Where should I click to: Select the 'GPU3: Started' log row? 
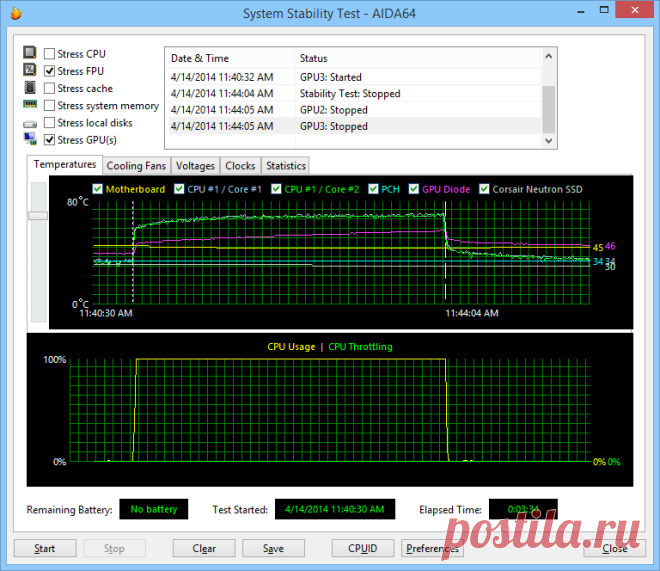click(354, 77)
